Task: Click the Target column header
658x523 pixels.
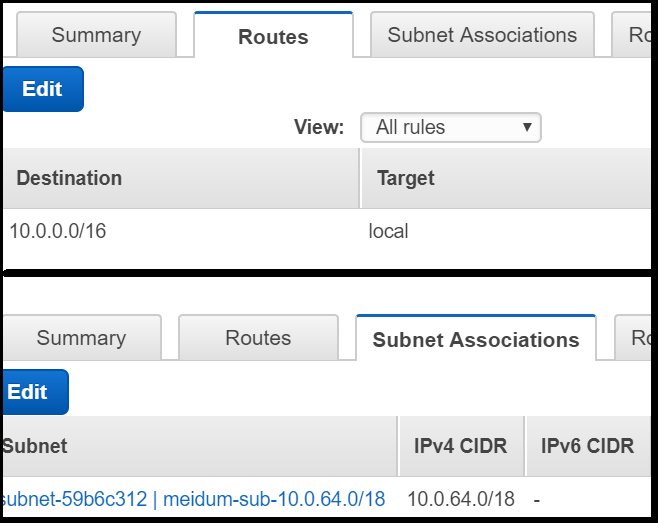Action: [405, 178]
